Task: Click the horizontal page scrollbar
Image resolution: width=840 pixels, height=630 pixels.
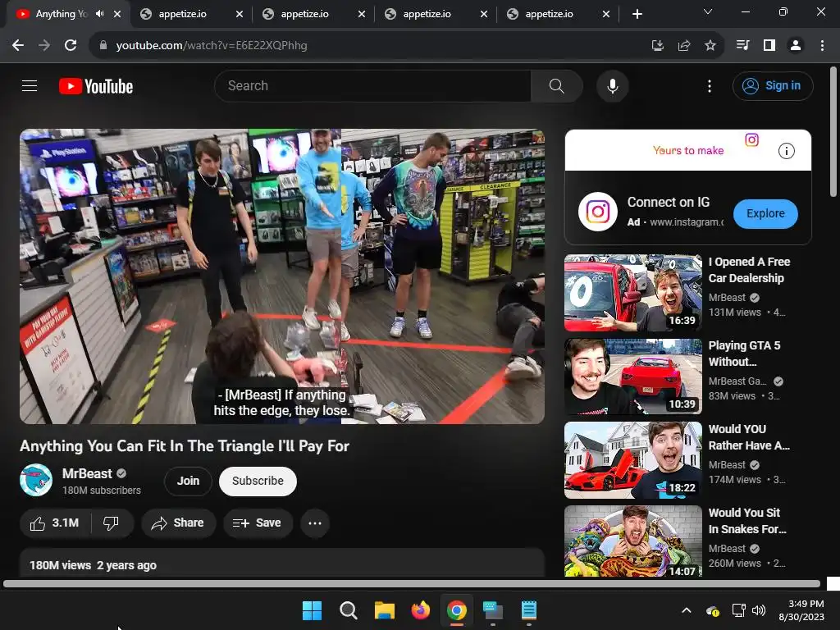Action: click(412, 583)
